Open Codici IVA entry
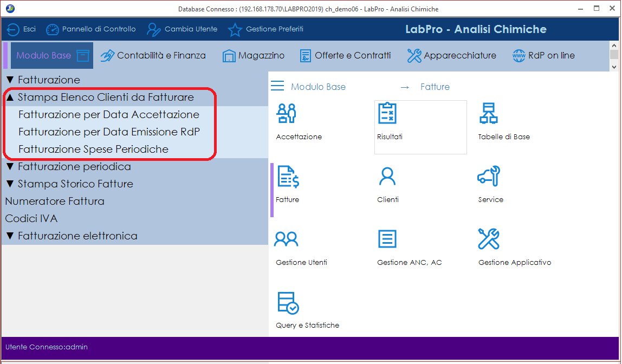 click(x=31, y=218)
